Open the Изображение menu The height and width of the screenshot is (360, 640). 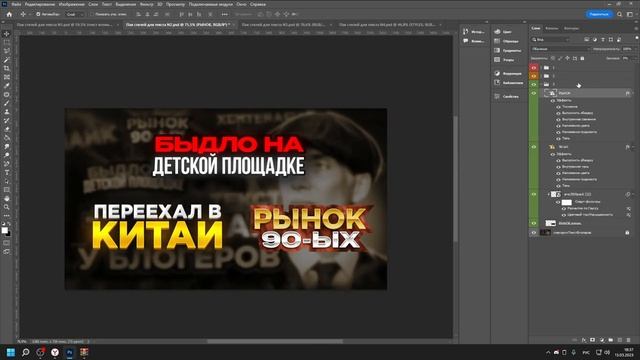pyautogui.click(x=71, y=4)
